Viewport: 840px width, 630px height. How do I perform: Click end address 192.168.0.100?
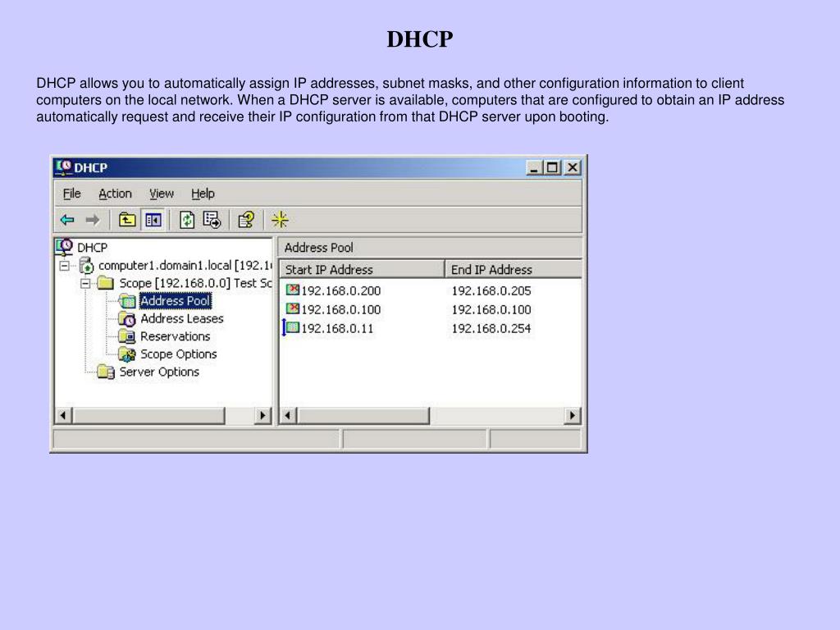click(x=491, y=309)
